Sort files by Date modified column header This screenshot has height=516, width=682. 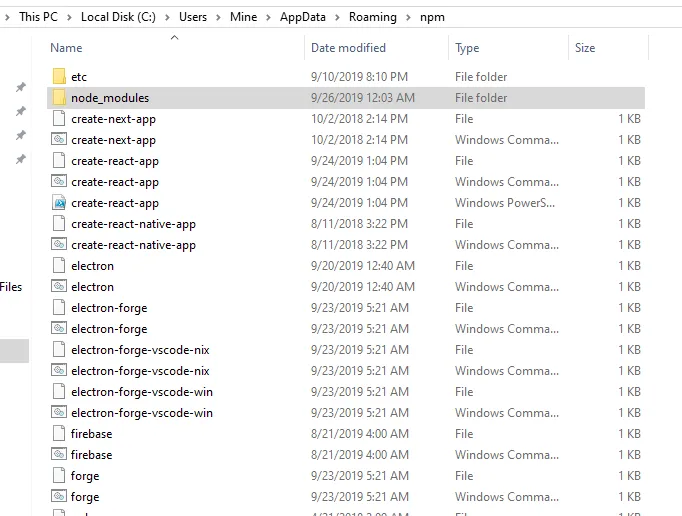click(x=348, y=48)
